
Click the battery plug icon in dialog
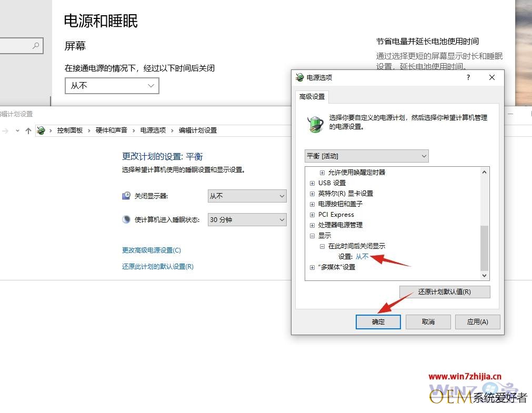click(x=315, y=124)
